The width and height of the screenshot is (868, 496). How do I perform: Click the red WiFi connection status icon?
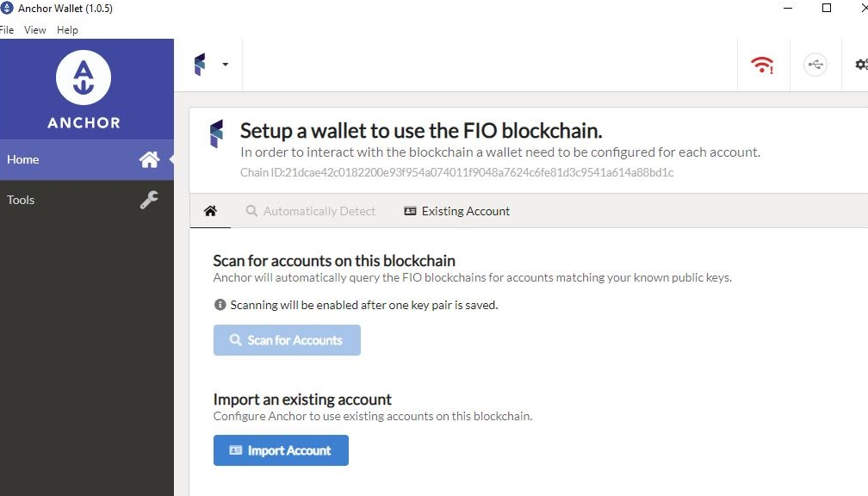(762, 65)
